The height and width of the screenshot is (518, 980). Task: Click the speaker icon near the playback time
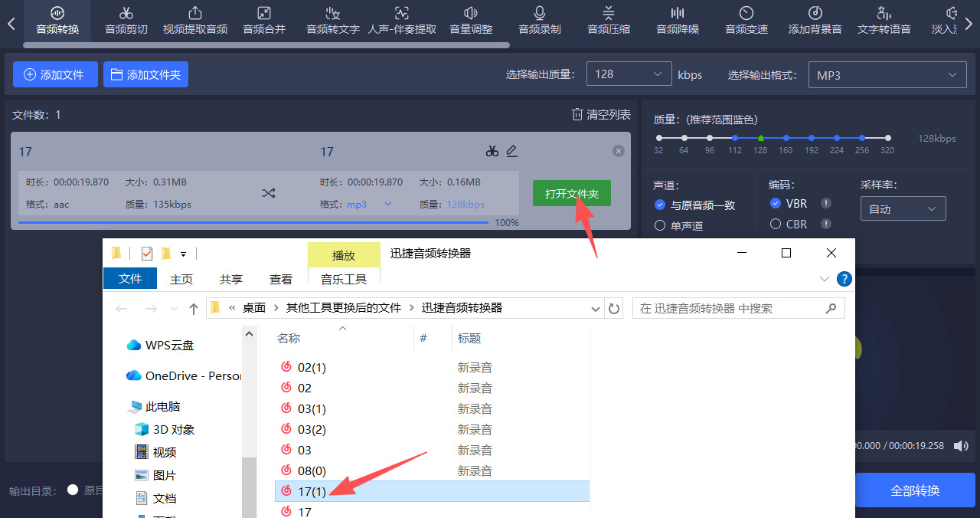pos(961,446)
